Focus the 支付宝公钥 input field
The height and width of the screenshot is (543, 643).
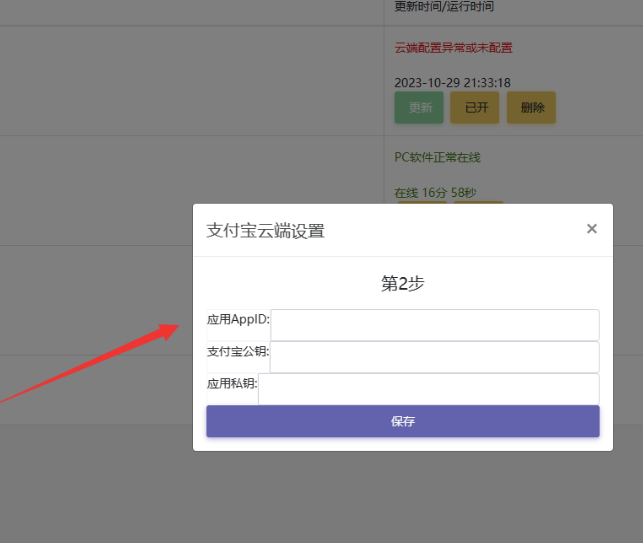coord(434,357)
